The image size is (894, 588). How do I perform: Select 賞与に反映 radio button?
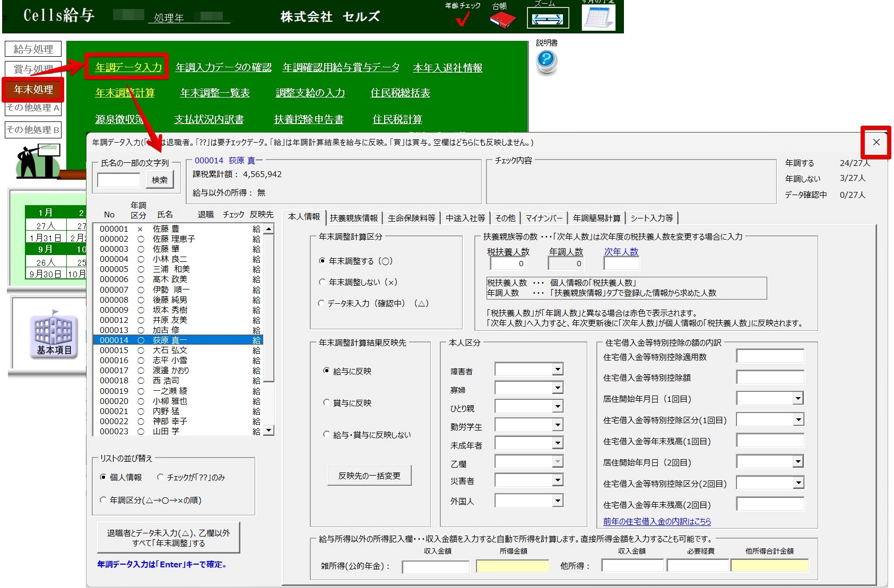pos(327,403)
